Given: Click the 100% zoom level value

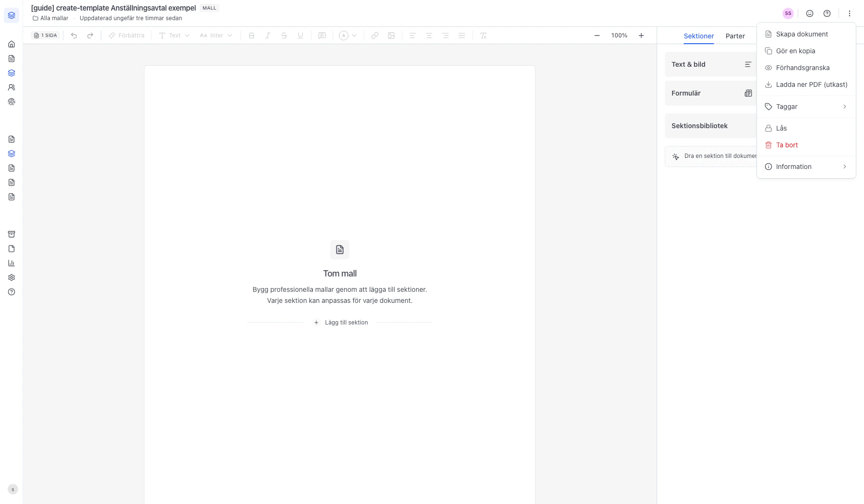Looking at the screenshot, I should point(619,36).
